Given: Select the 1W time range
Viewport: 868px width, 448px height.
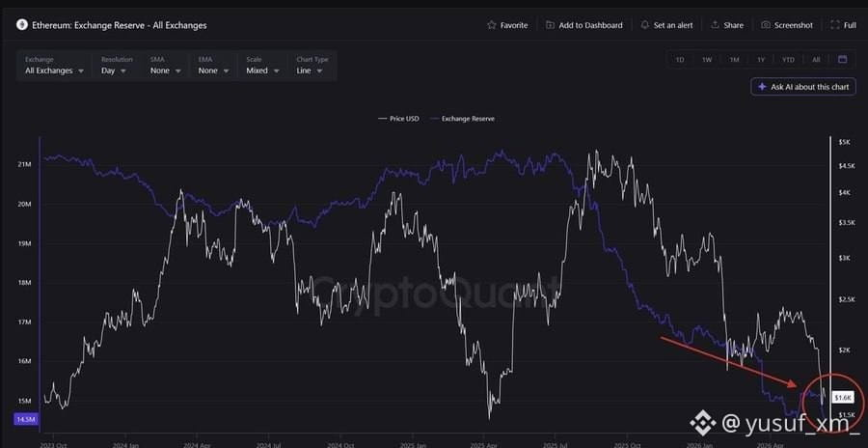Looking at the screenshot, I should point(707,59).
